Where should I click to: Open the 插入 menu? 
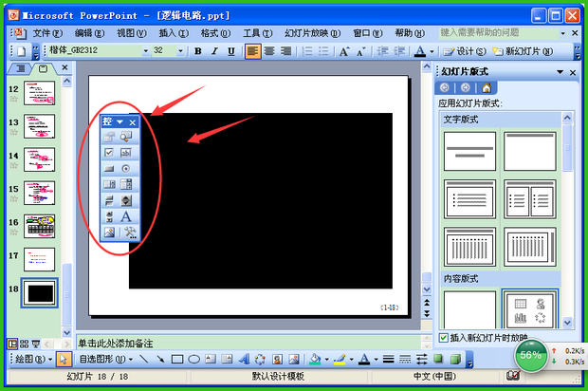point(167,32)
